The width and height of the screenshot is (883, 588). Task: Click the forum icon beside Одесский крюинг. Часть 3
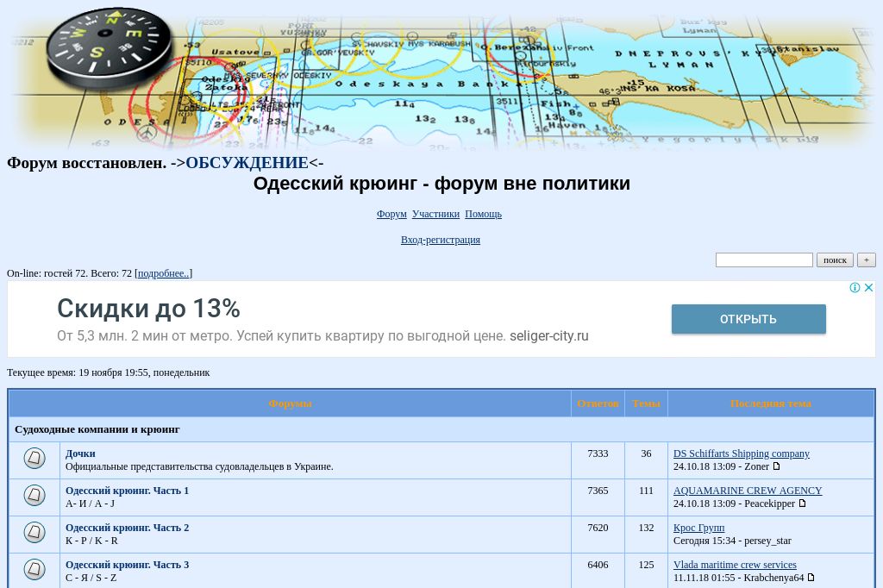pos(34,569)
